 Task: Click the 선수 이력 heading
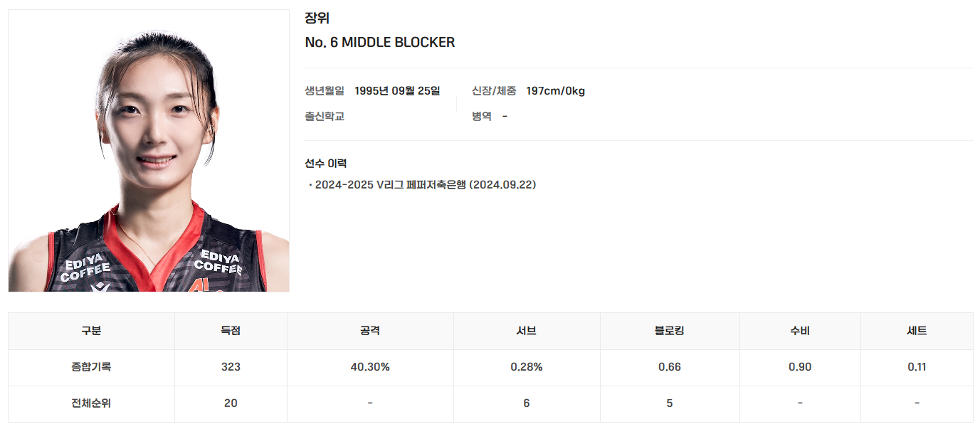click(326, 164)
